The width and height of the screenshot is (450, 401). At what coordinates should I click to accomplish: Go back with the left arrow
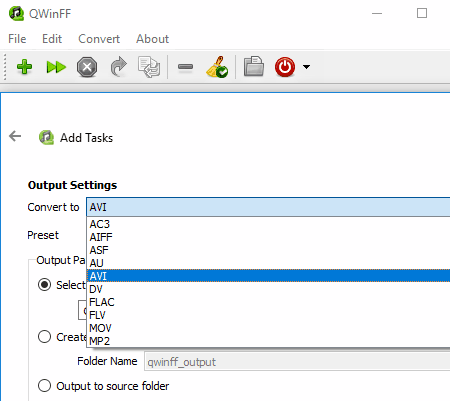15,136
